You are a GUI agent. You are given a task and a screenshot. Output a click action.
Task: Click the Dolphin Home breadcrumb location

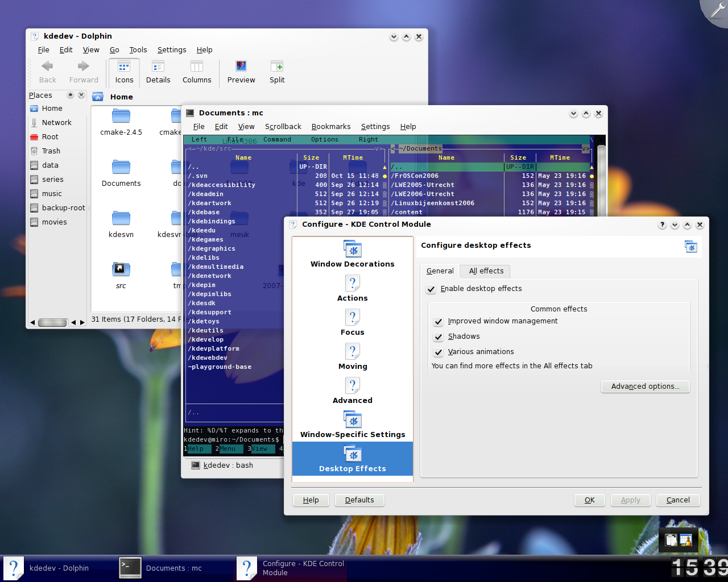click(x=122, y=97)
